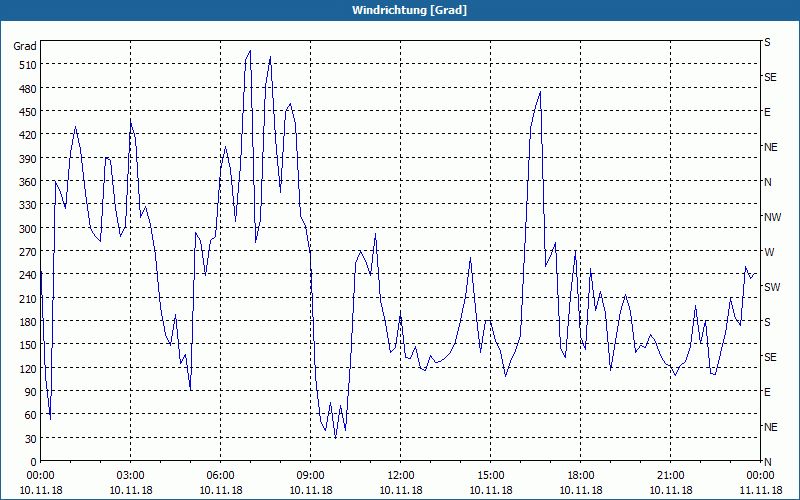This screenshot has width=800, height=500.
Task: Click the 11.11.18 date label
Action: coord(760,490)
